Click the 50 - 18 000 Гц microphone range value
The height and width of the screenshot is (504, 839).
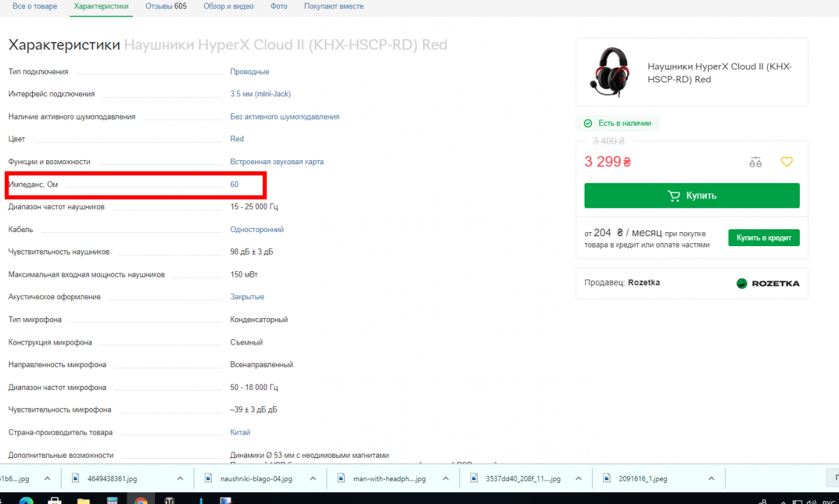[x=254, y=387]
